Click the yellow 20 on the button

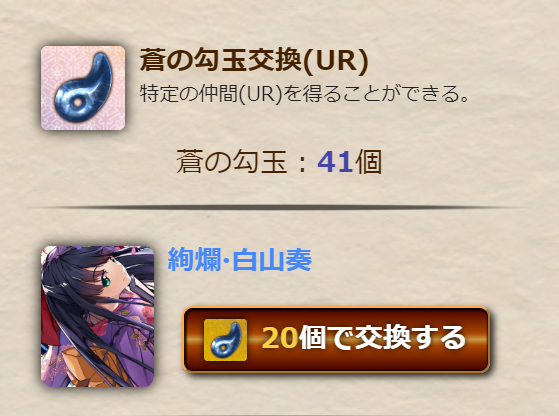pos(280,338)
